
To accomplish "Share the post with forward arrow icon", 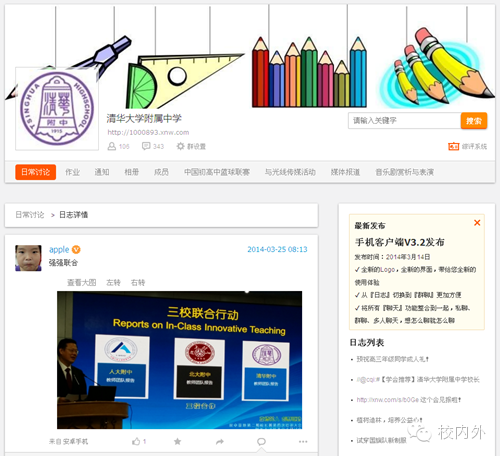I will click(220, 442).
